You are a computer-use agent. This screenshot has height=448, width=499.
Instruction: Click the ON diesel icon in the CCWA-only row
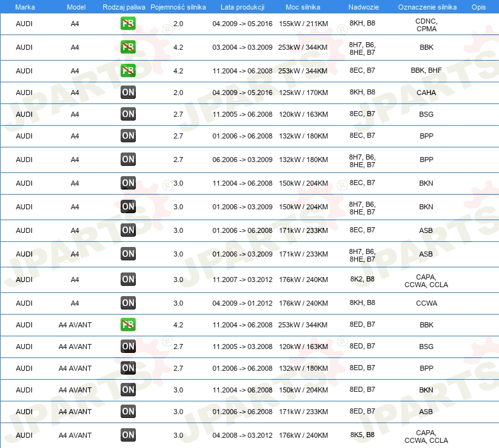(128, 303)
